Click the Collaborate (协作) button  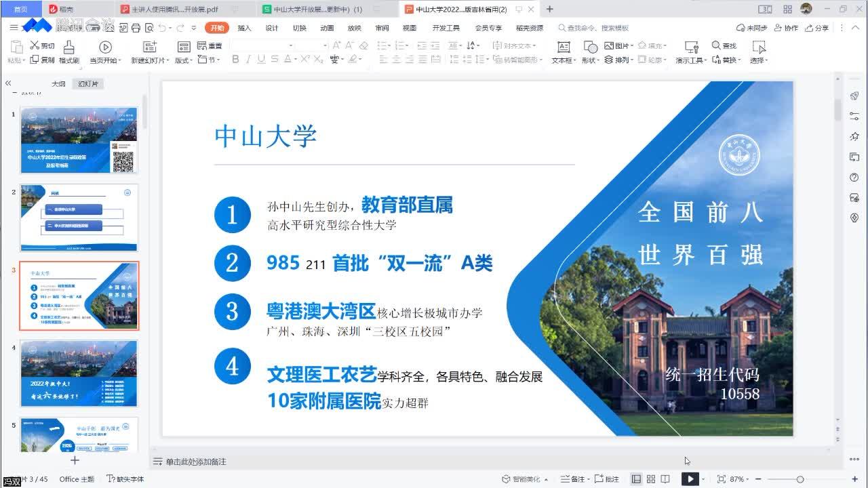(x=787, y=28)
